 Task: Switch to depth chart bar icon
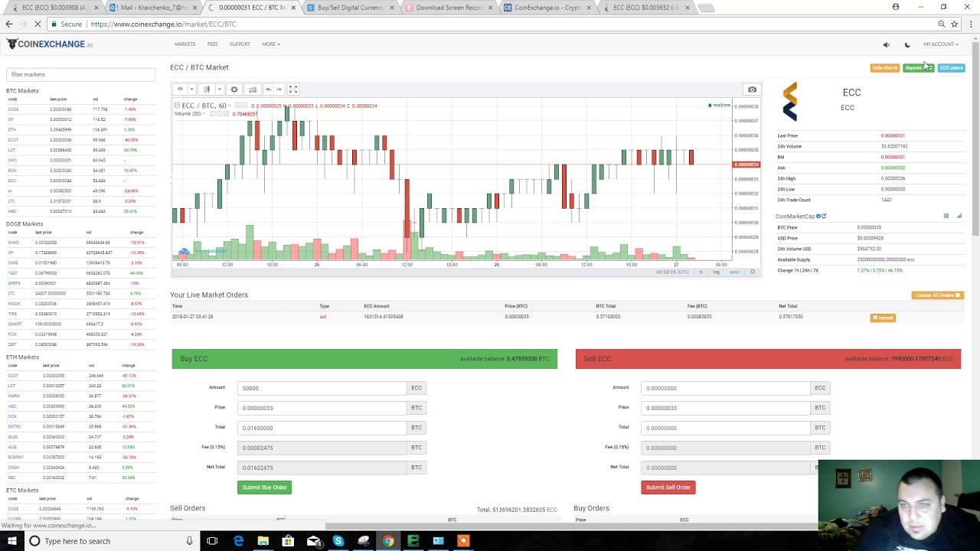(959, 217)
